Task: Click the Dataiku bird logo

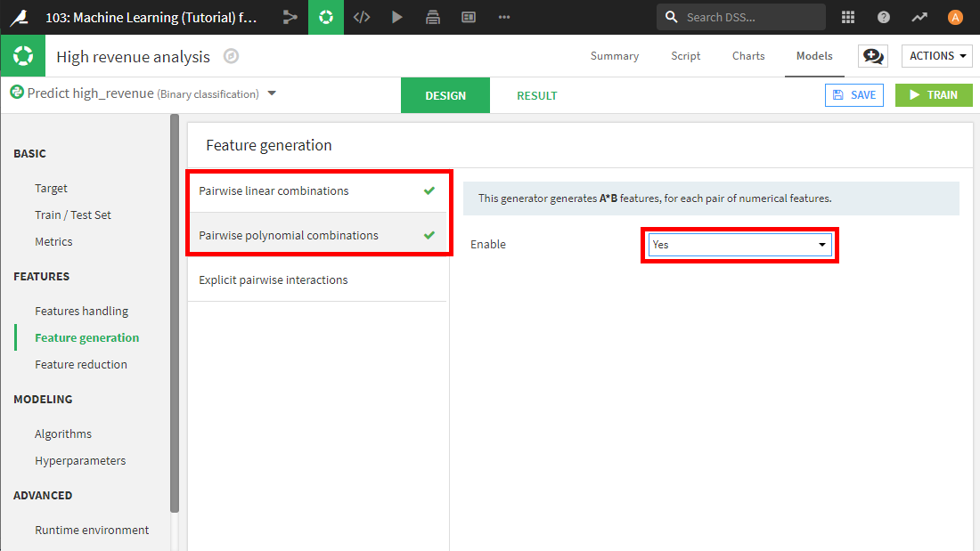Action: click(x=20, y=18)
